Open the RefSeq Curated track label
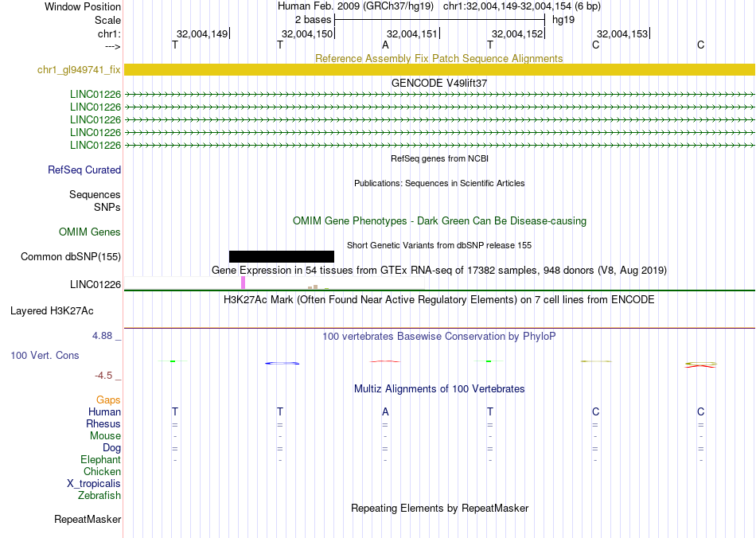Screen dimensions: 756x538 click(x=84, y=170)
